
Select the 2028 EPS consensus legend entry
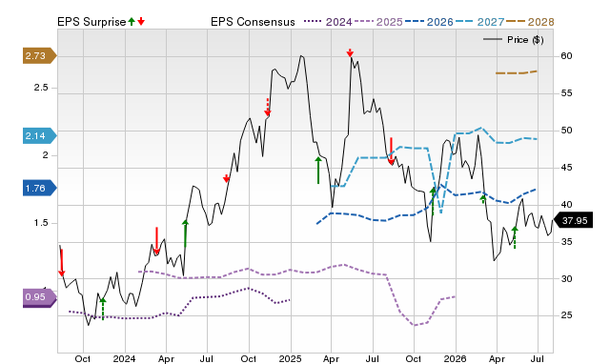point(530,22)
